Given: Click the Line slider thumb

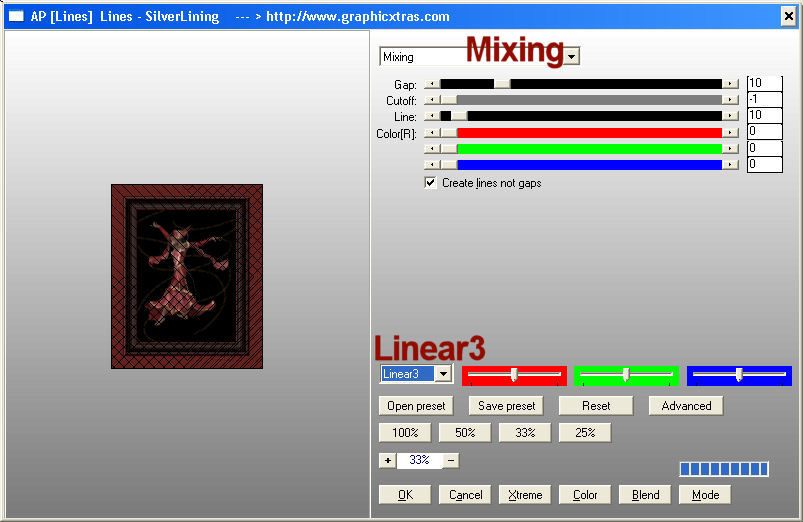Looking at the screenshot, I should tap(459, 116).
